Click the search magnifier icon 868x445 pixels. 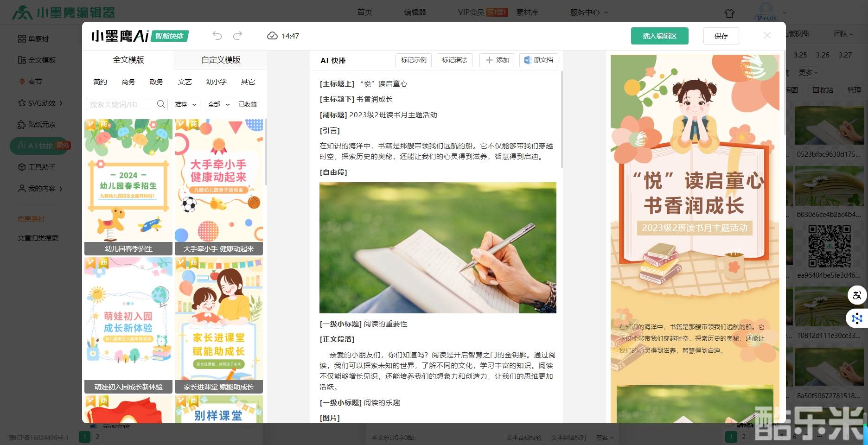[161, 104]
